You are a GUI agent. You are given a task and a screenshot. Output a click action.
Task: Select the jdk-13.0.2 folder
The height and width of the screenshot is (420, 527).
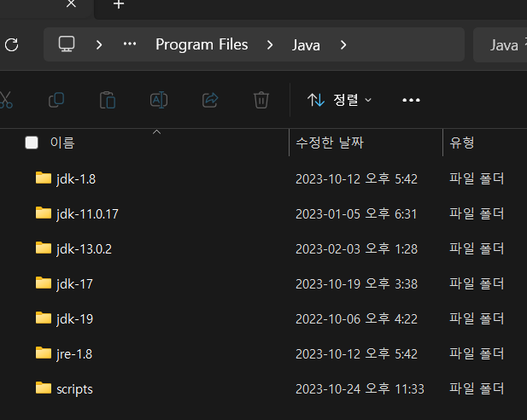pyautogui.click(x=84, y=249)
